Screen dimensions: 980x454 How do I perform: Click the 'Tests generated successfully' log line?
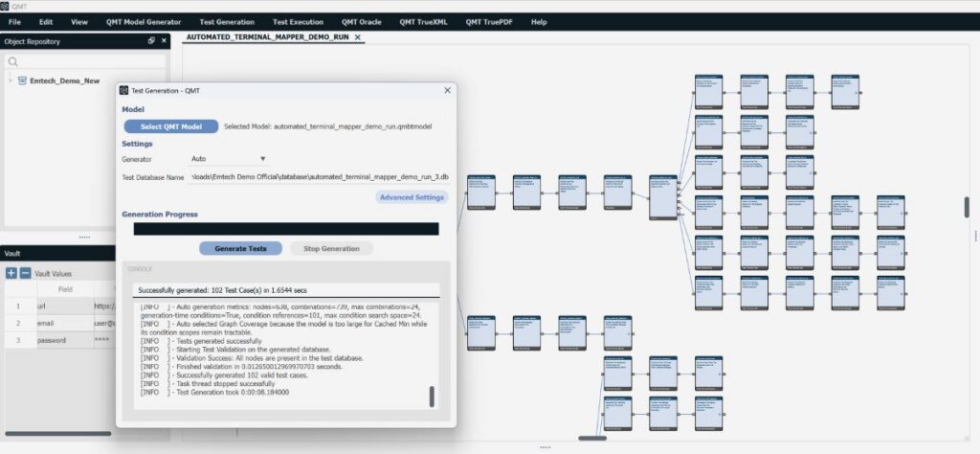(x=201, y=341)
